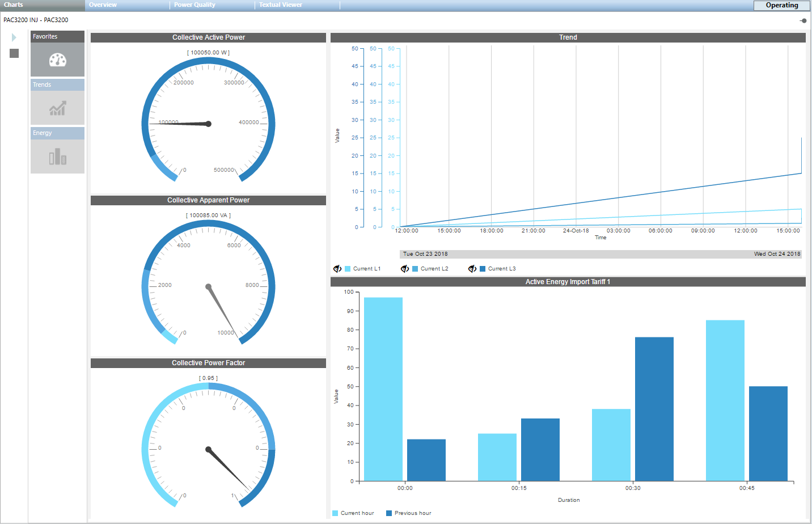Open the Energy bar-chart icon tile
Viewport: 812px width, 524px height.
57,157
